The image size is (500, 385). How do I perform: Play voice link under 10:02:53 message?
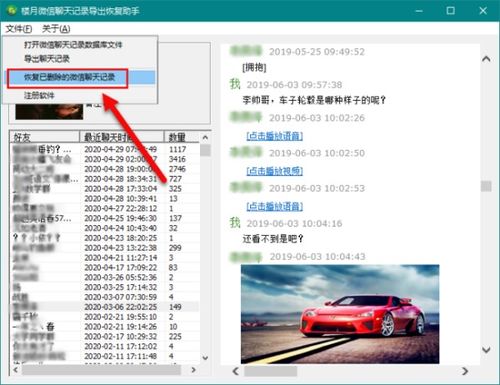[275, 206]
